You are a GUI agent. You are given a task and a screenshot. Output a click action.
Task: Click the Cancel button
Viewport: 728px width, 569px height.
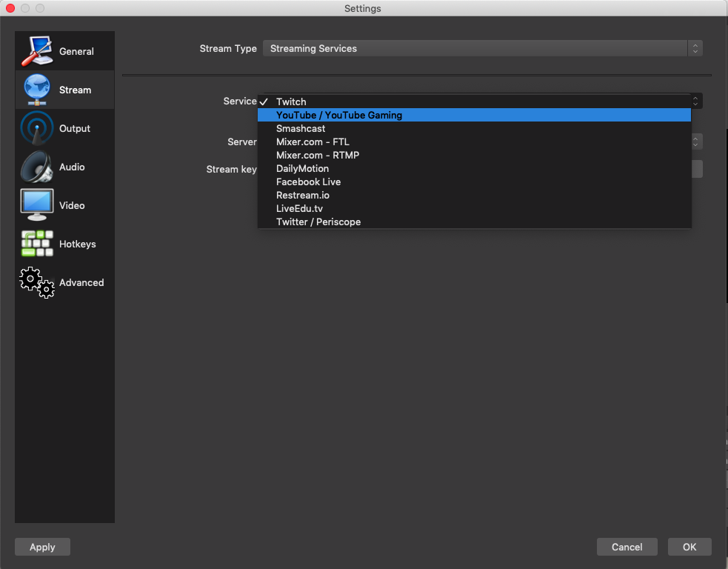point(627,547)
